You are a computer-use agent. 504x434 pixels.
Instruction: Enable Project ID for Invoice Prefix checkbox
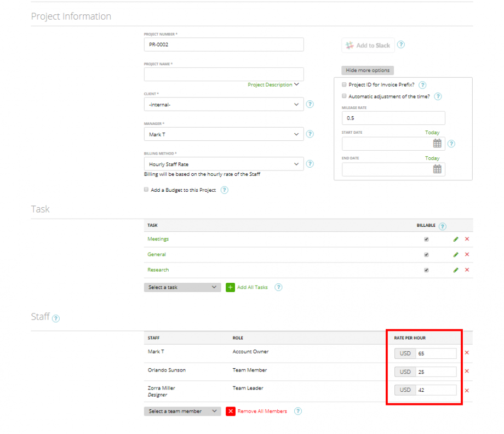(344, 85)
